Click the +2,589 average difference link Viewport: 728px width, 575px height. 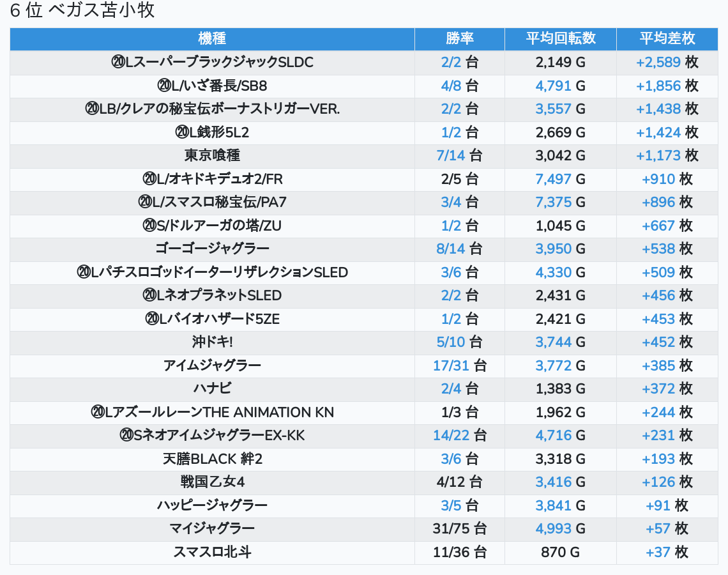(x=658, y=63)
